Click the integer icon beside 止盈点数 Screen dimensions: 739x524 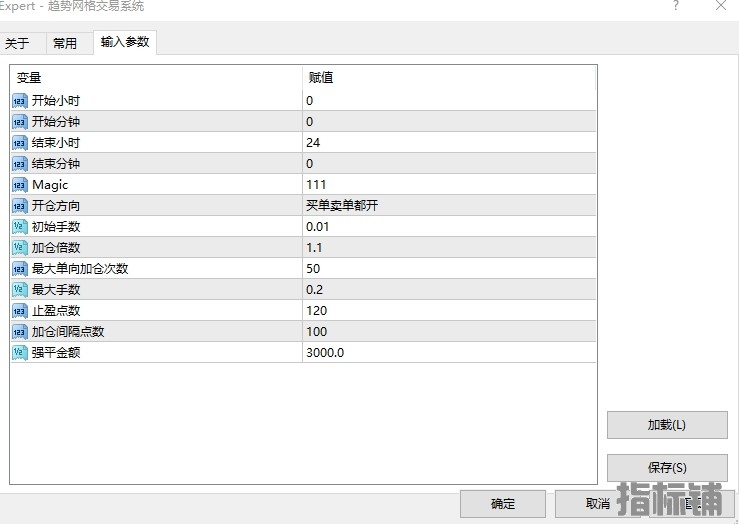pos(19,311)
